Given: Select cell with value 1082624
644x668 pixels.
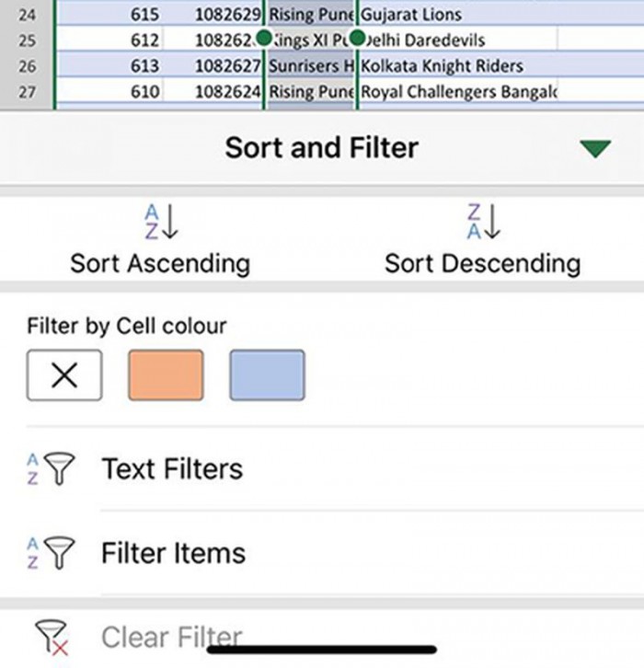Looking at the screenshot, I should [213, 91].
